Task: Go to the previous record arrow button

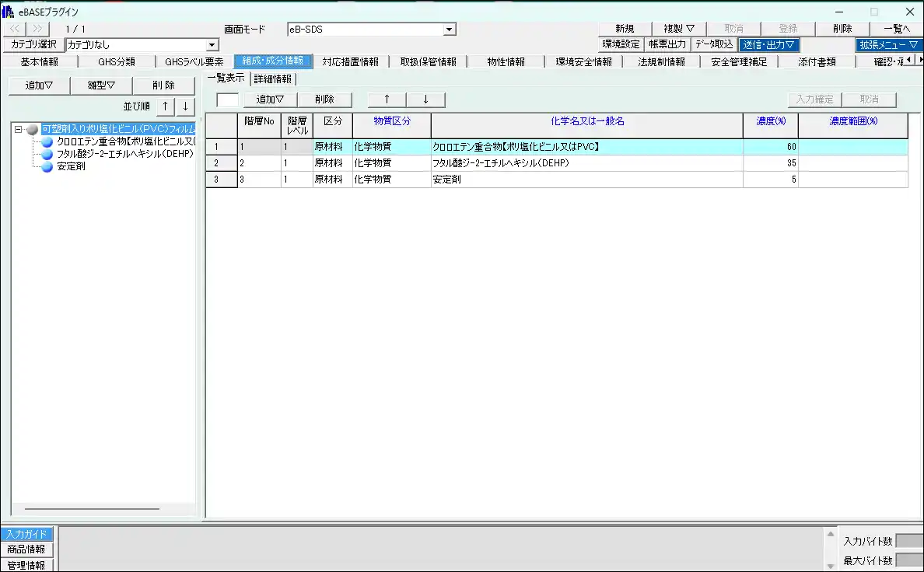Action: [x=16, y=29]
